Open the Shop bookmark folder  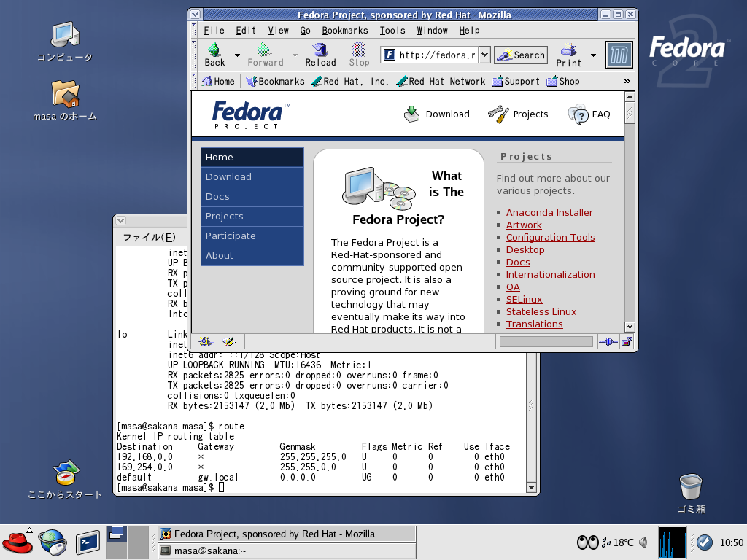pos(563,82)
